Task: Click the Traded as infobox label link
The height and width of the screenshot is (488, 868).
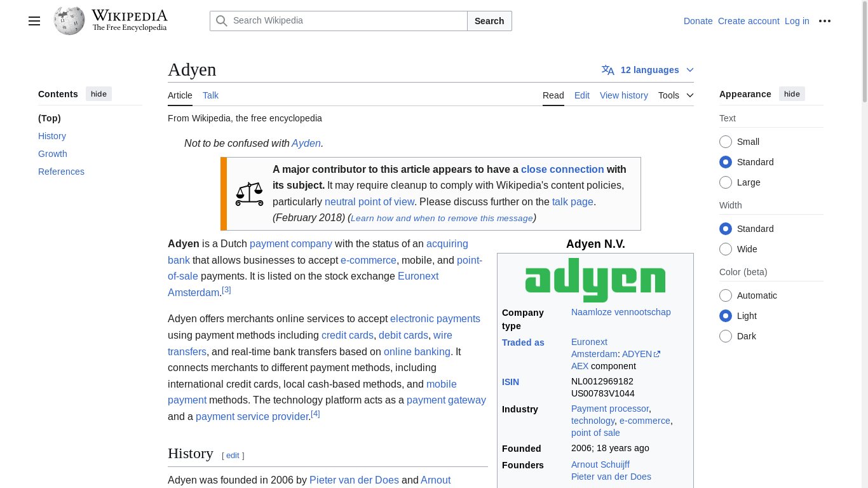Action: [523, 342]
